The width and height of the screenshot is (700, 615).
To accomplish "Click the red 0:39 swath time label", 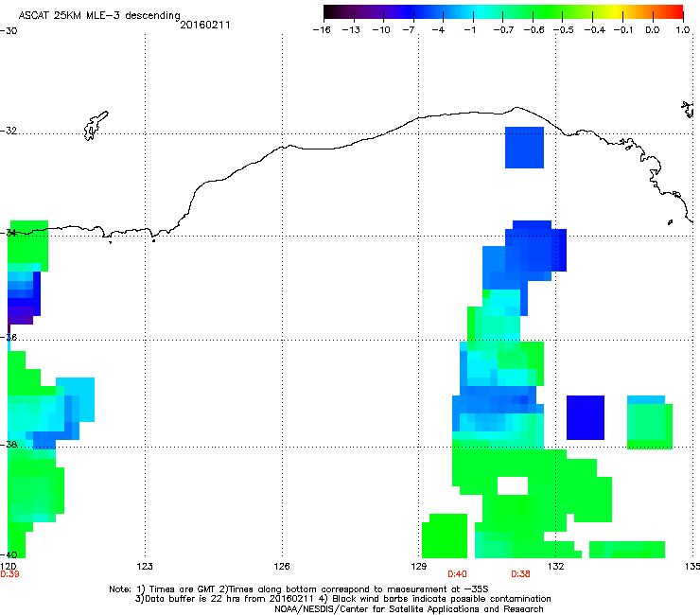I will coord(9,574).
